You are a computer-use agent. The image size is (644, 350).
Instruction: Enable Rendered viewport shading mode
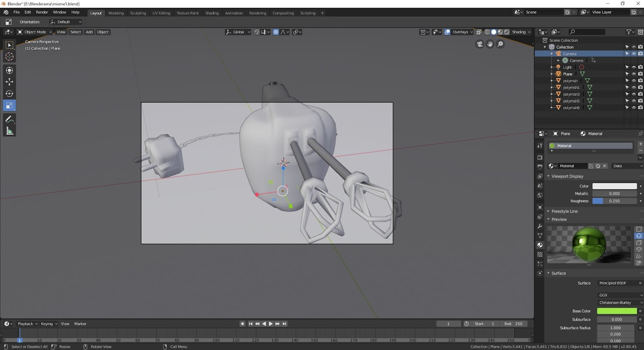click(x=506, y=32)
